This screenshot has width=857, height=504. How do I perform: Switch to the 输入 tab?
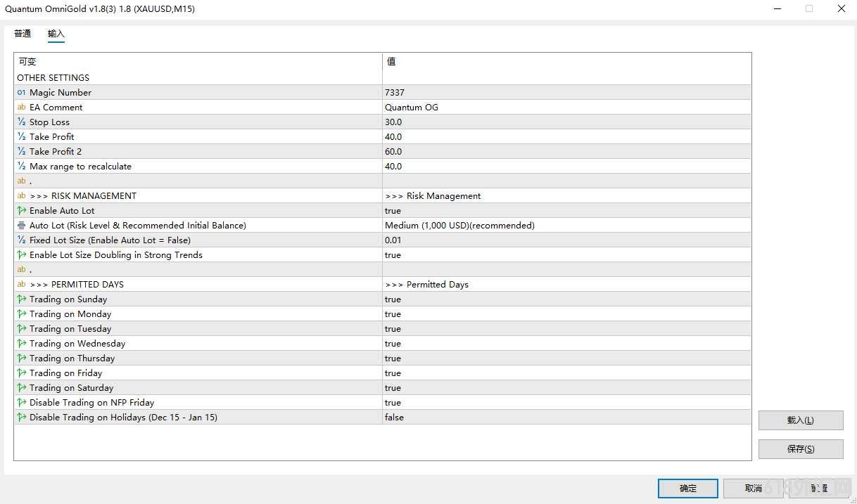pyautogui.click(x=56, y=34)
